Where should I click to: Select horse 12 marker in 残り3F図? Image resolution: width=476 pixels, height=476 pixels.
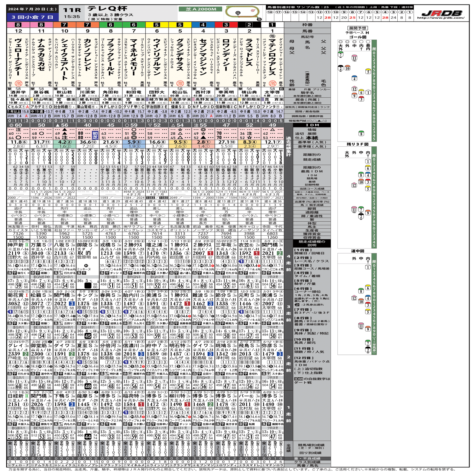point(354,185)
